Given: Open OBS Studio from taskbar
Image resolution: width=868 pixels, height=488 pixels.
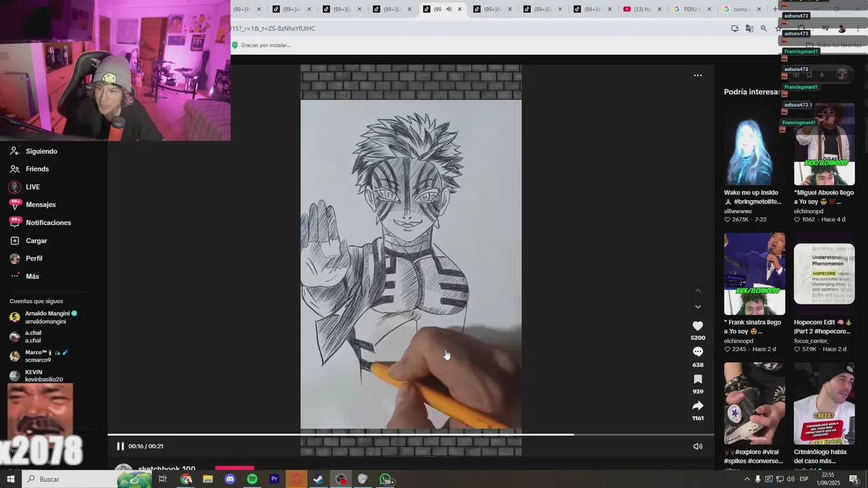Looking at the screenshot, I should click(340, 479).
